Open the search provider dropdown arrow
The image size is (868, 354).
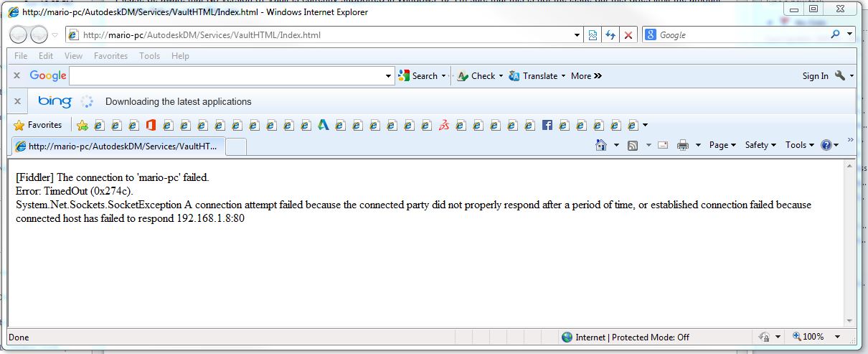point(850,34)
